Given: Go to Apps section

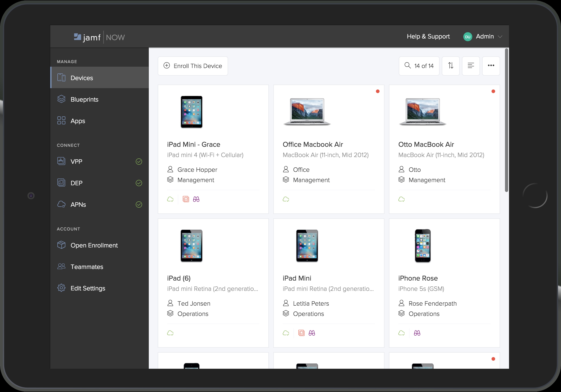Looking at the screenshot, I should point(78,121).
